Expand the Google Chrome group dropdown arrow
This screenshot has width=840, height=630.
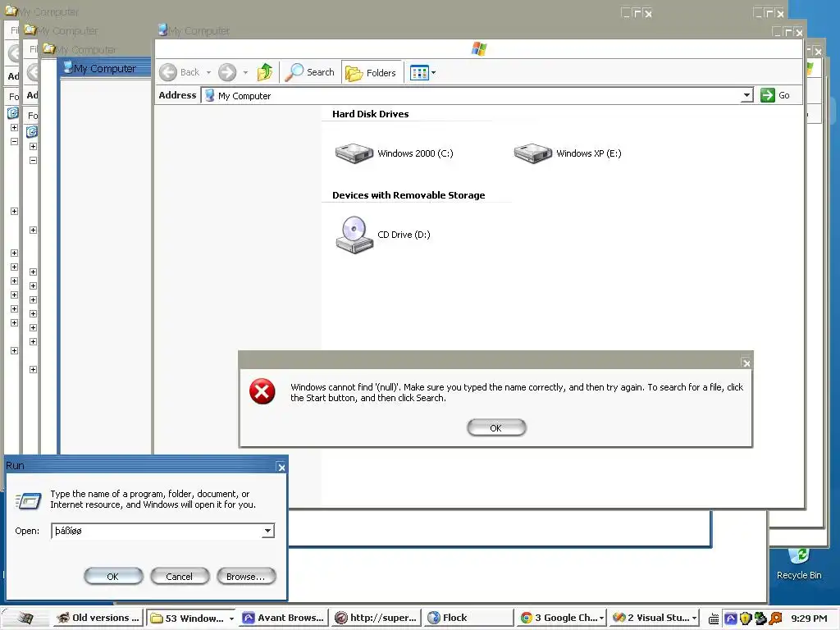(601, 619)
